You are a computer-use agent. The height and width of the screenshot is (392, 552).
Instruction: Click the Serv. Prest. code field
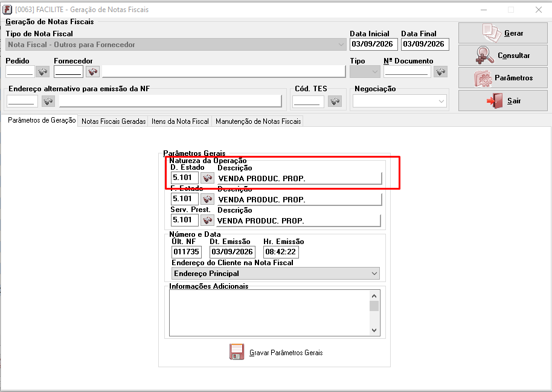[184, 220]
